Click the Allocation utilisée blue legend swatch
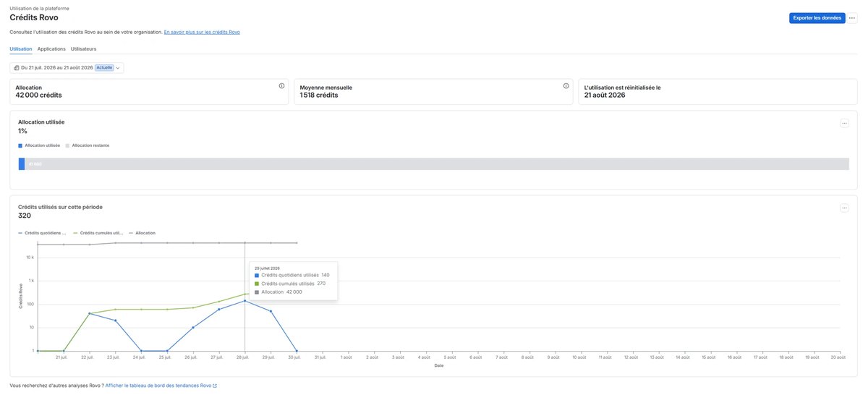Viewport: 868px width, 395px height. click(x=21, y=145)
